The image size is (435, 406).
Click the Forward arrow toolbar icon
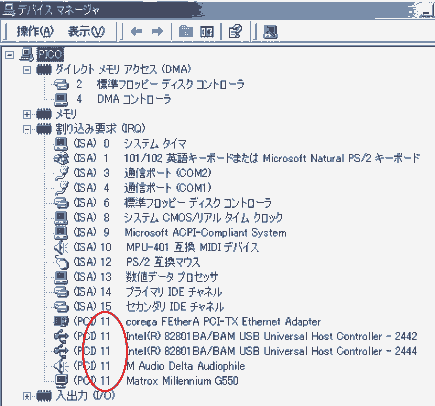coord(157,32)
